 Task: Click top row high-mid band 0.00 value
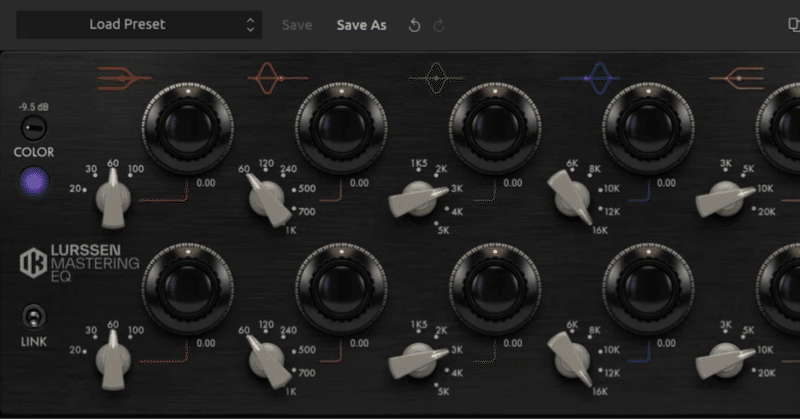click(666, 183)
